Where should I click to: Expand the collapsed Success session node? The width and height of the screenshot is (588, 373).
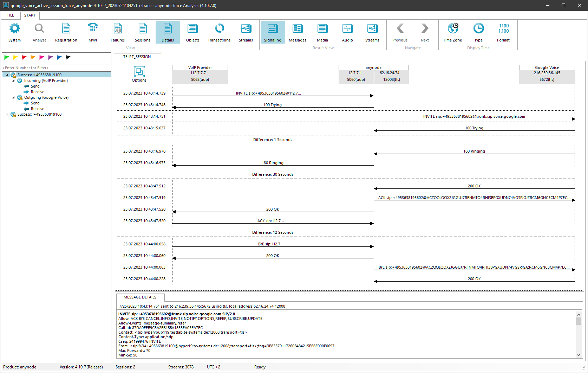coord(7,114)
